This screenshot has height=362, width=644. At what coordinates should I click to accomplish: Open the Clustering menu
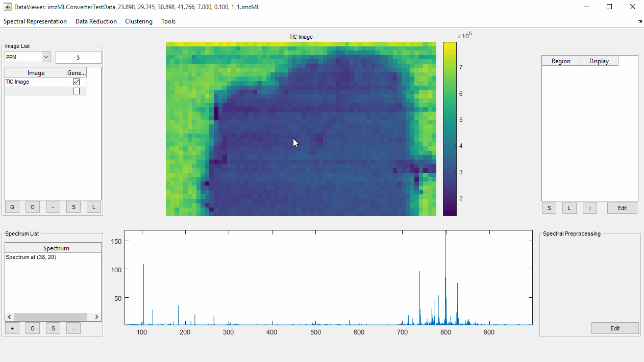point(138,21)
